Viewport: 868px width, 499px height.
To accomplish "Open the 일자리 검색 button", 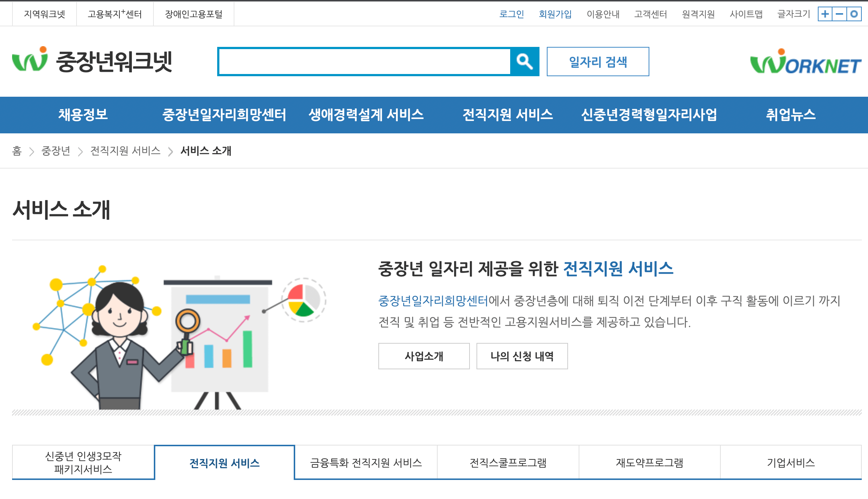I will (x=598, y=62).
